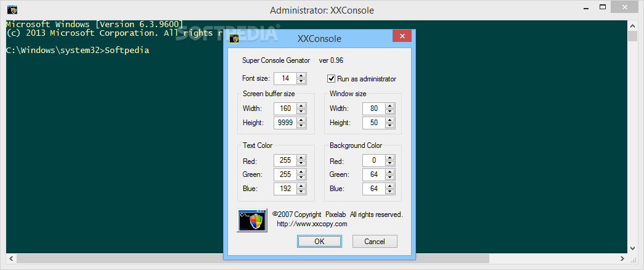Image resolution: width=644 pixels, height=270 pixels.
Task: Click console vertical scrollbar down arrow
Action: coord(632,248)
